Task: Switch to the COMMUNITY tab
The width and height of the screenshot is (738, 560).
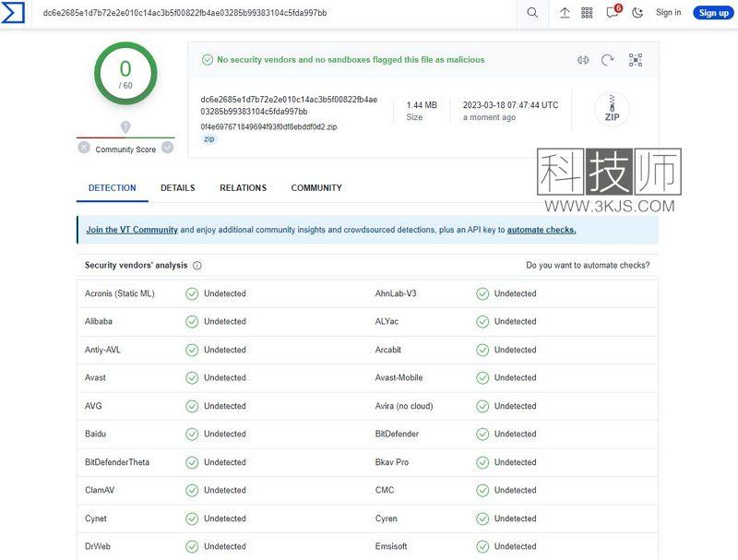Action: click(316, 188)
